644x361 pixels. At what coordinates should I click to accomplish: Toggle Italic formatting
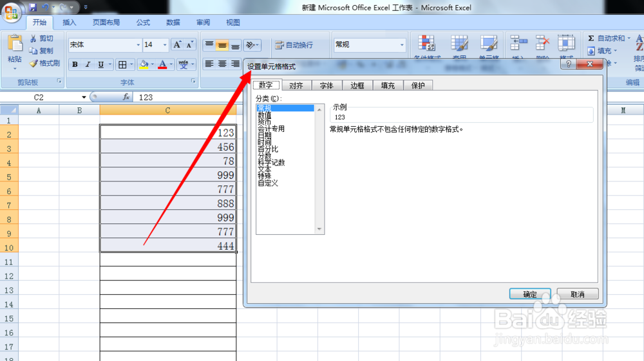pos(88,64)
